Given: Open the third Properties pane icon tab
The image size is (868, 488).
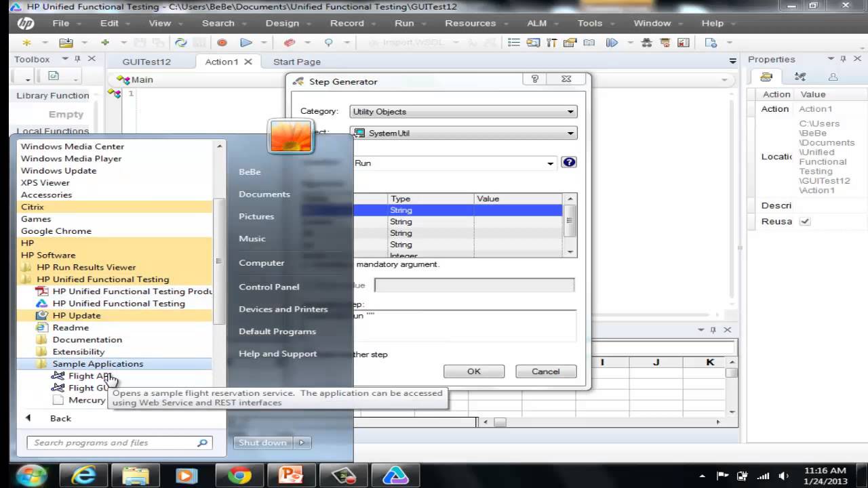Looking at the screenshot, I should click(x=833, y=77).
